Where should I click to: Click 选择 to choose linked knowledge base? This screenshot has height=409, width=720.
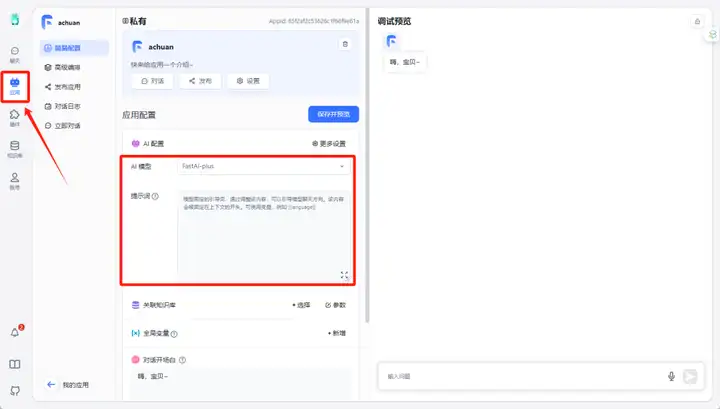tap(301, 305)
